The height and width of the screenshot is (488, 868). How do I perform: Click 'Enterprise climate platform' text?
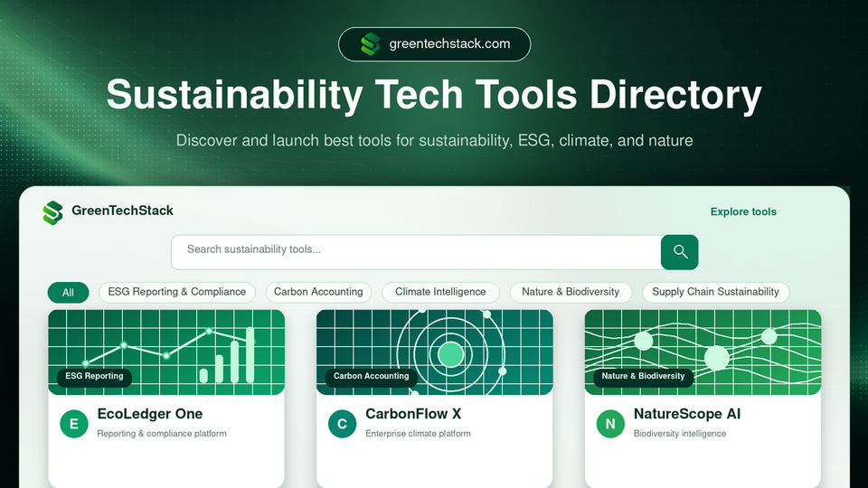pos(418,434)
